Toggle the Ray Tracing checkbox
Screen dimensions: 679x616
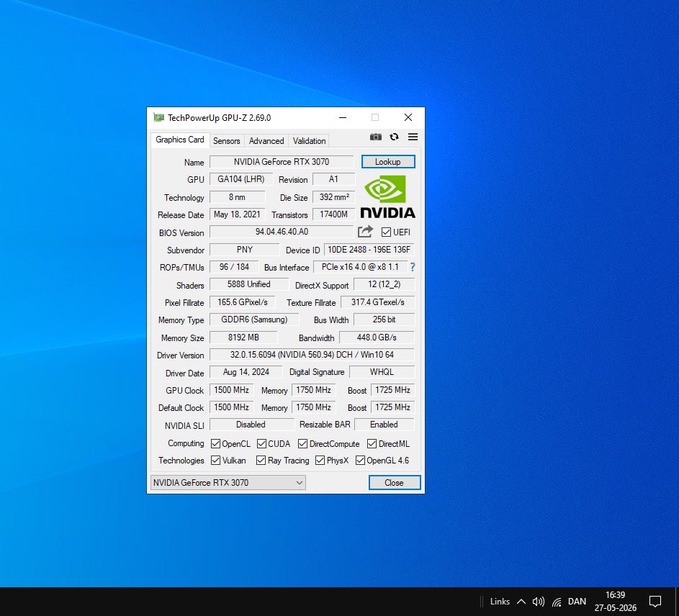pyautogui.click(x=261, y=460)
